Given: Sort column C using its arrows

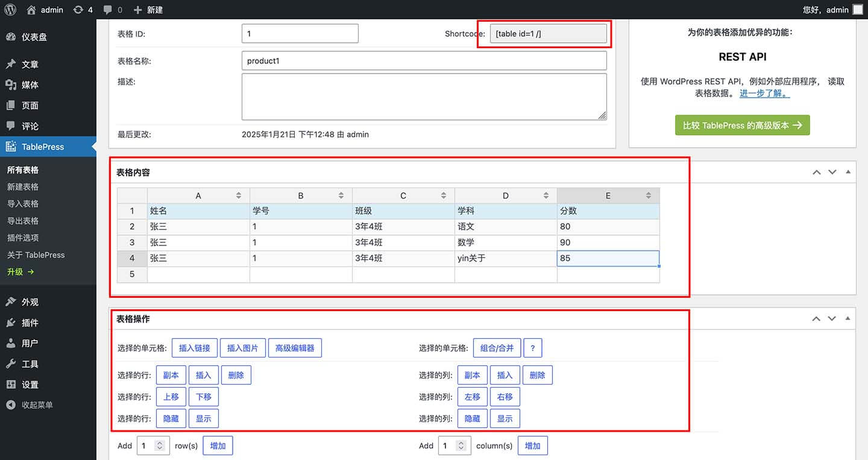Looking at the screenshot, I should [444, 196].
